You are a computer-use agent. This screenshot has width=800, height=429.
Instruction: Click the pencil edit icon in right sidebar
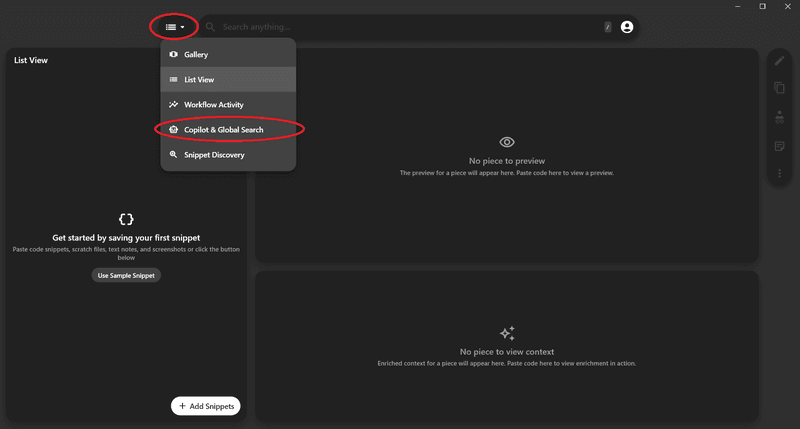point(780,61)
